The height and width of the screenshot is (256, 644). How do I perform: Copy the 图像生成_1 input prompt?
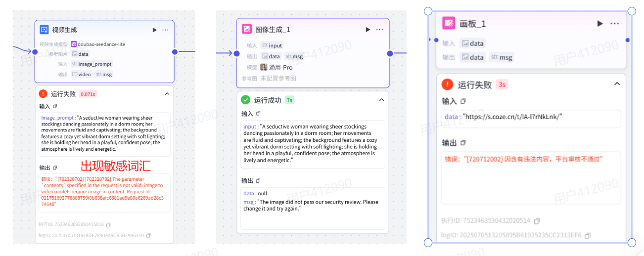[x=258, y=114]
